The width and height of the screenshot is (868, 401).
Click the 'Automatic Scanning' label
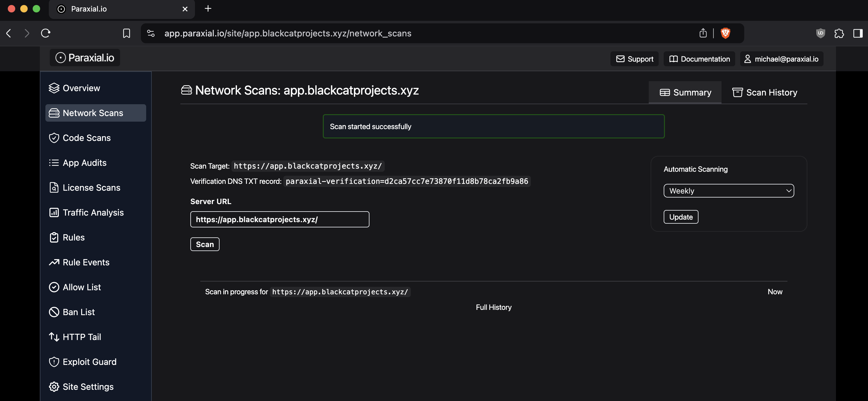click(x=695, y=169)
